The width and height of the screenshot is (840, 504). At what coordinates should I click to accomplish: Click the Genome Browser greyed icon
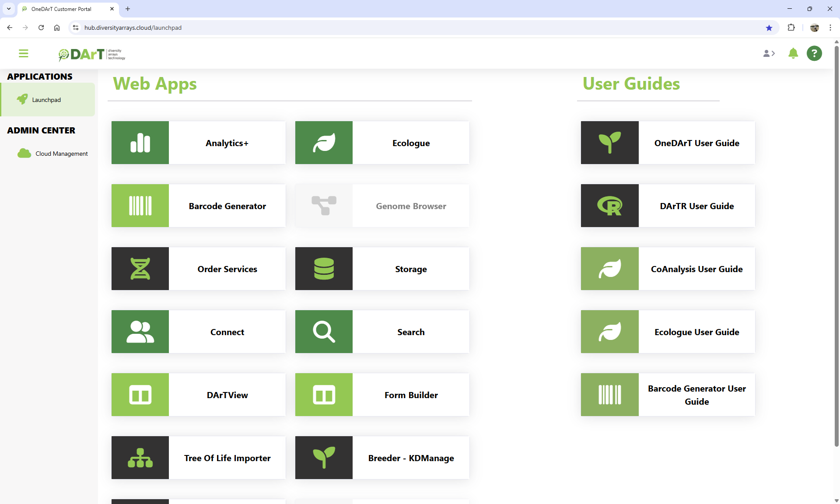coord(324,206)
